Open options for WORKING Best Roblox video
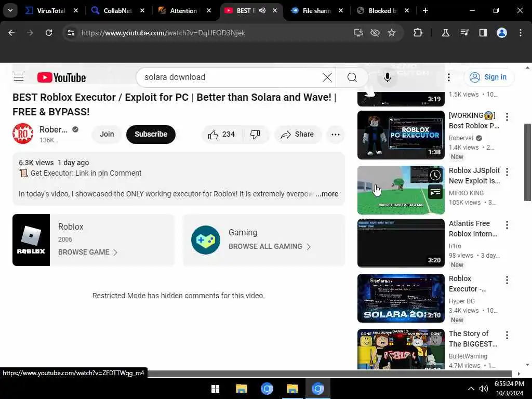The height and width of the screenshot is (399, 532). coord(507,117)
